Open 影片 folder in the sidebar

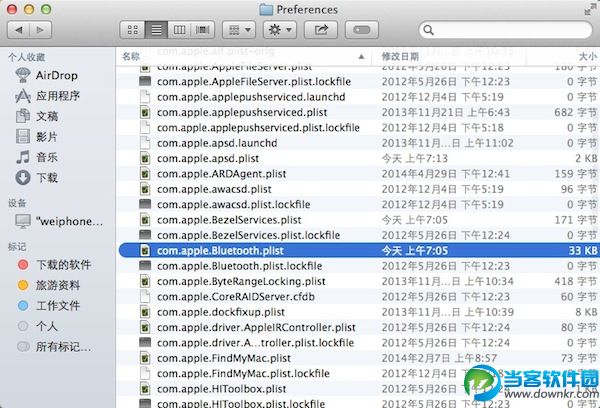tap(37, 137)
